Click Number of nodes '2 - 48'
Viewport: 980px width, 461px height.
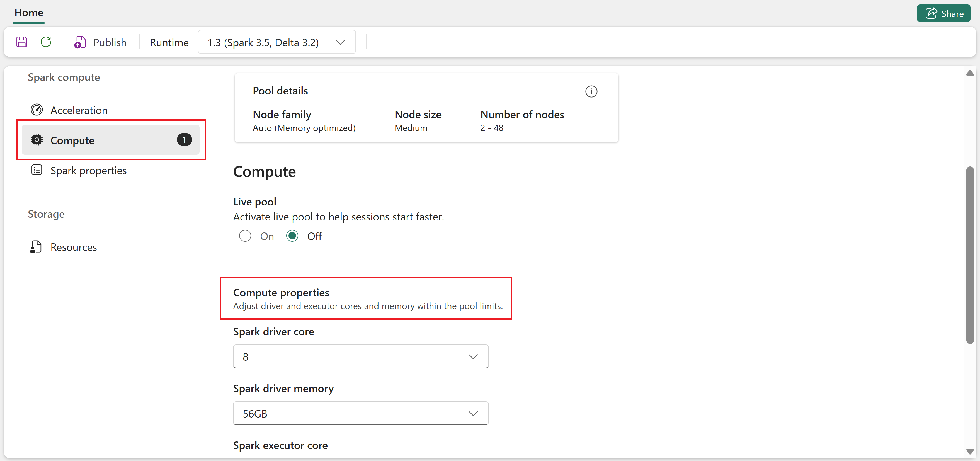coord(491,128)
